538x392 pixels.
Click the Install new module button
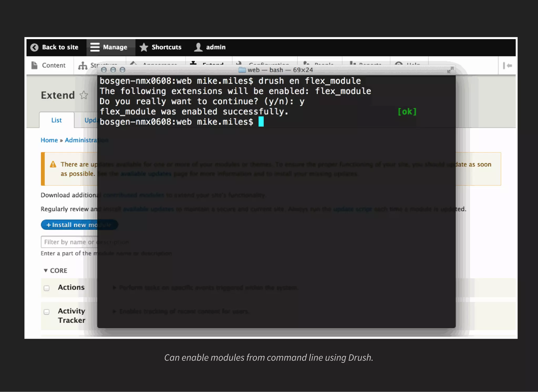tap(79, 225)
